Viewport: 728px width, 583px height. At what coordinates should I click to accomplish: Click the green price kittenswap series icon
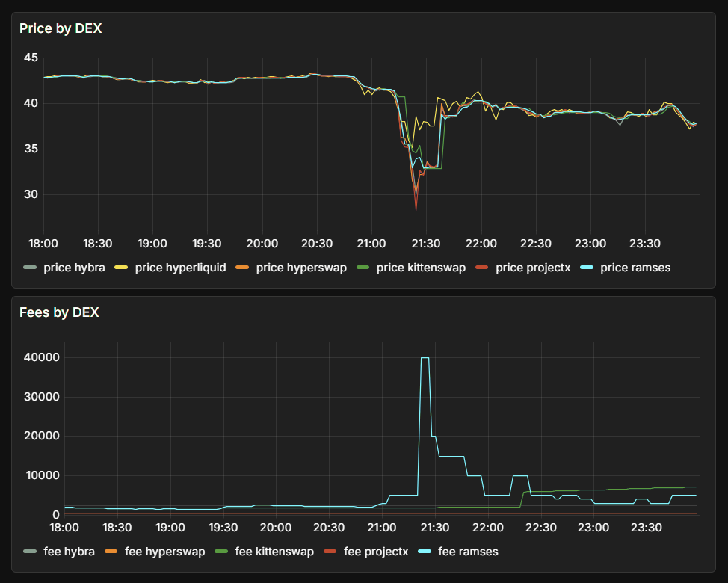pyautogui.click(x=363, y=267)
